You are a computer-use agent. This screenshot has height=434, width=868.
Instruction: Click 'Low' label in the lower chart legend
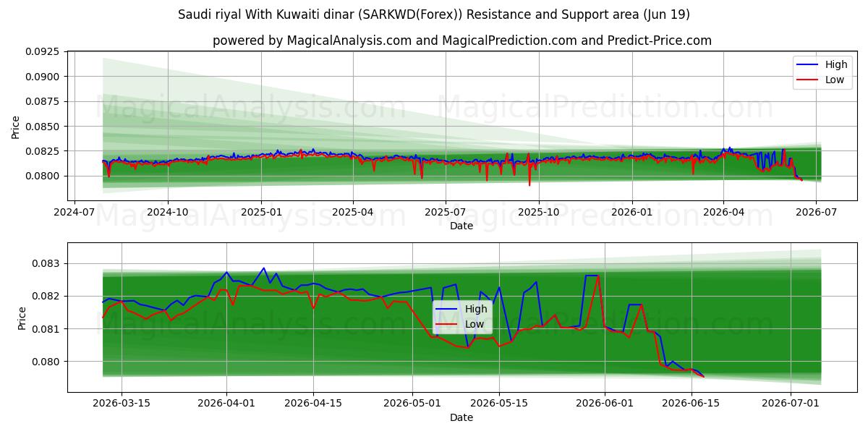[x=475, y=324]
